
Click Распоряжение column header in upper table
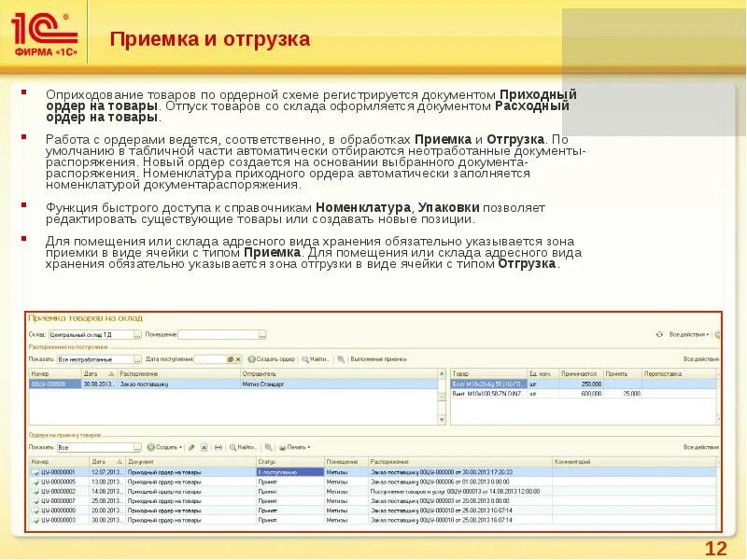178,374
